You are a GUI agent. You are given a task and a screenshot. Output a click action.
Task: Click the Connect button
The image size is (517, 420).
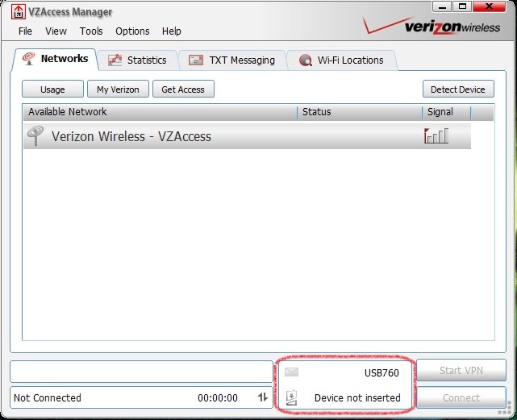coord(461,398)
